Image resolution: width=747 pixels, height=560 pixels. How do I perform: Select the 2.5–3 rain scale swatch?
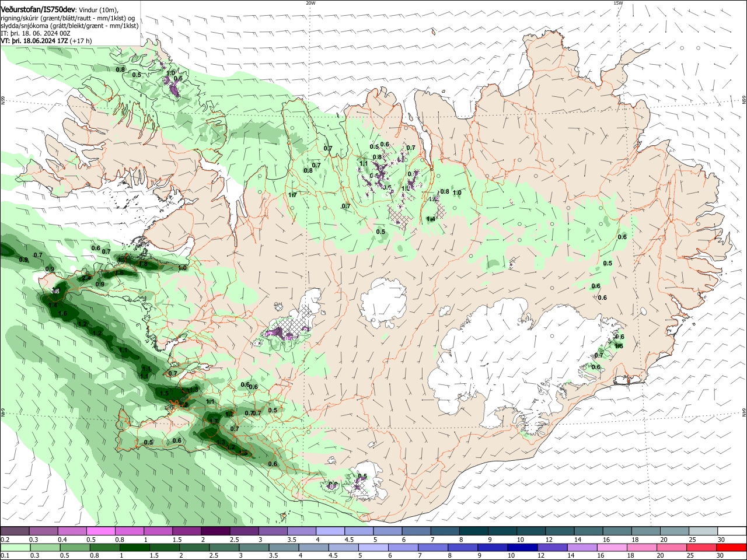point(224,547)
